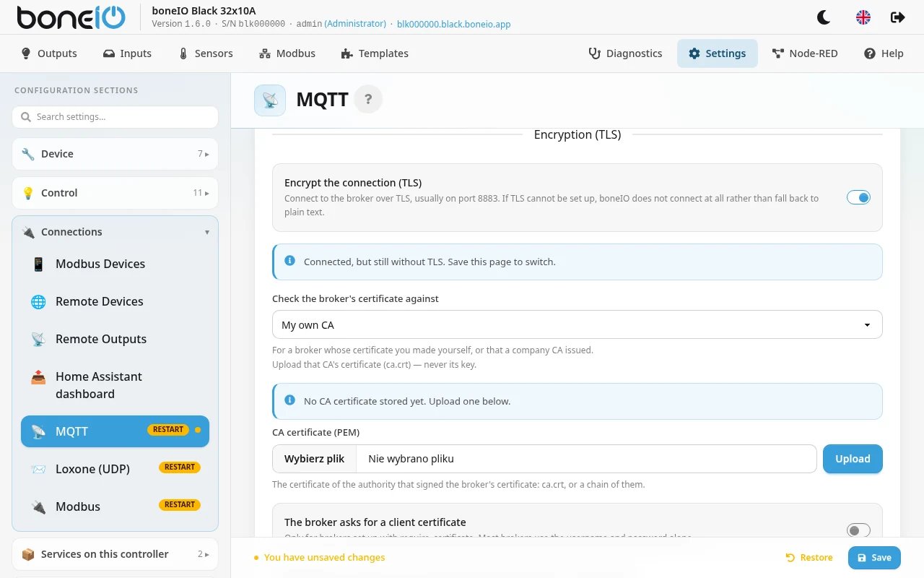Click the Loxone (UDP) envelope icon
Screen dimensions: 924x578
click(x=38, y=469)
